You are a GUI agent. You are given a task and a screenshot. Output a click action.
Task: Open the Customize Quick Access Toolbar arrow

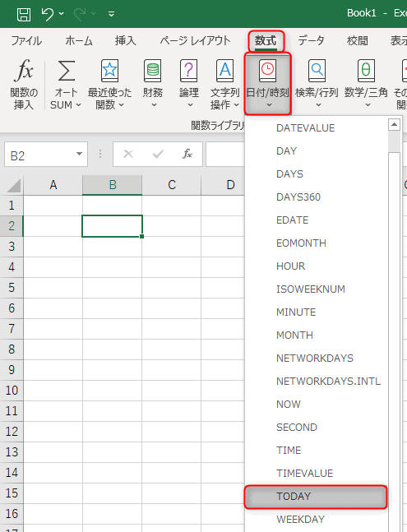[111, 14]
